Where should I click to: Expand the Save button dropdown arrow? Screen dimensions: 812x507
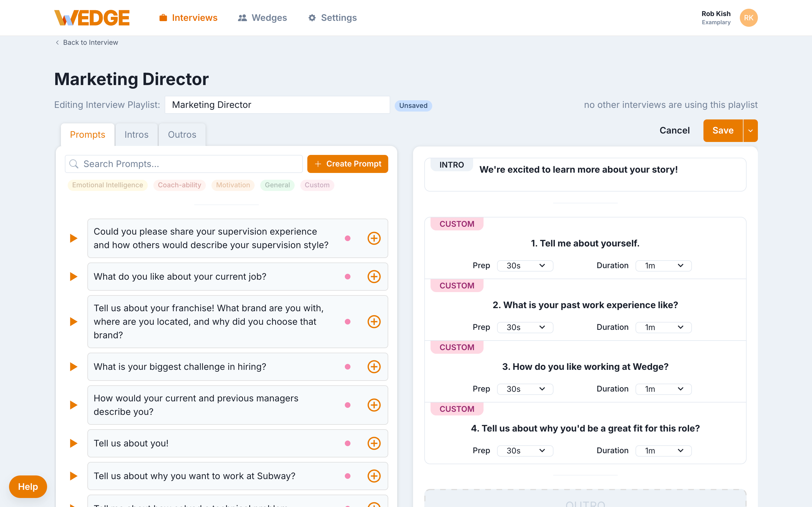point(751,130)
